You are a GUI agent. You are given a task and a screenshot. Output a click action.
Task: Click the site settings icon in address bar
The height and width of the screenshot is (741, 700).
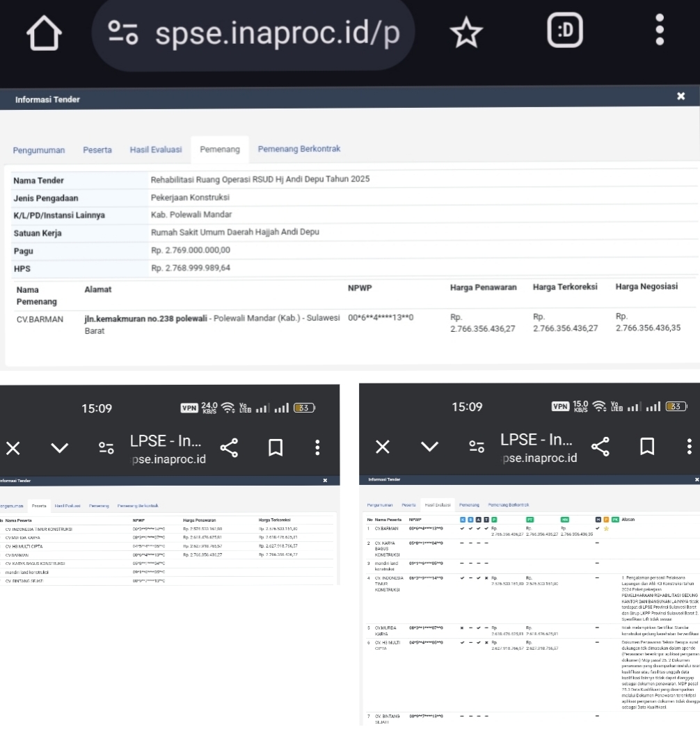[125, 34]
